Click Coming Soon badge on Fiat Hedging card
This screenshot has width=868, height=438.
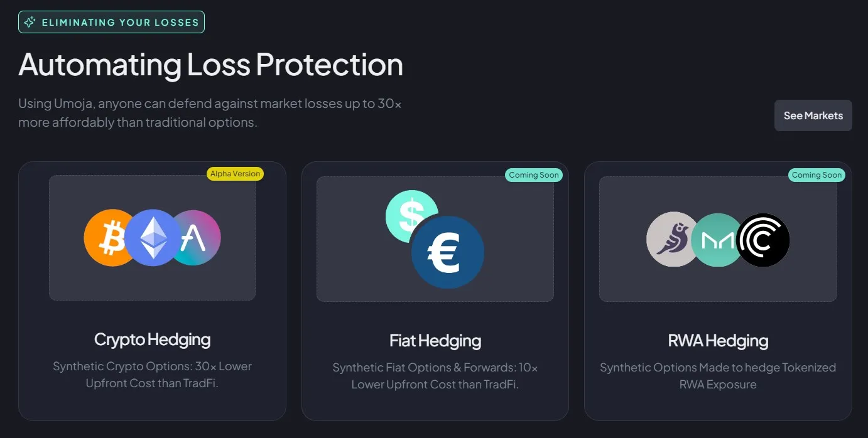coord(534,175)
